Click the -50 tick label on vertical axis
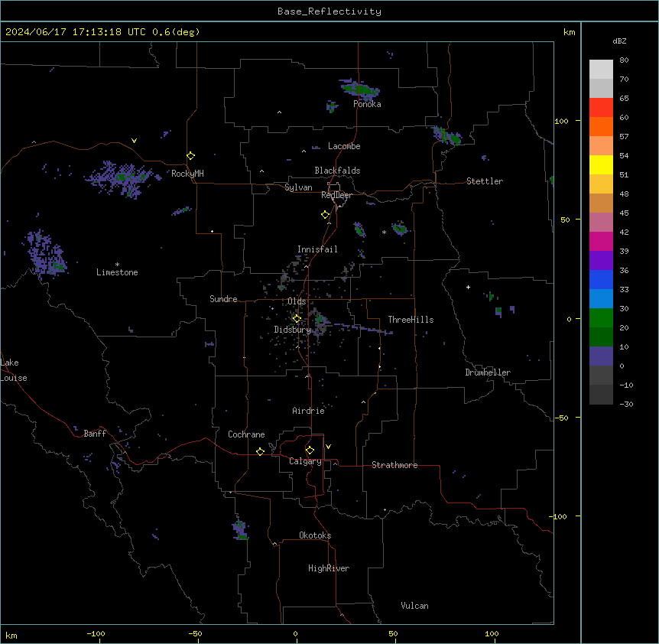The width and height of the screenshot is (659, 644). tap(562, 418)
